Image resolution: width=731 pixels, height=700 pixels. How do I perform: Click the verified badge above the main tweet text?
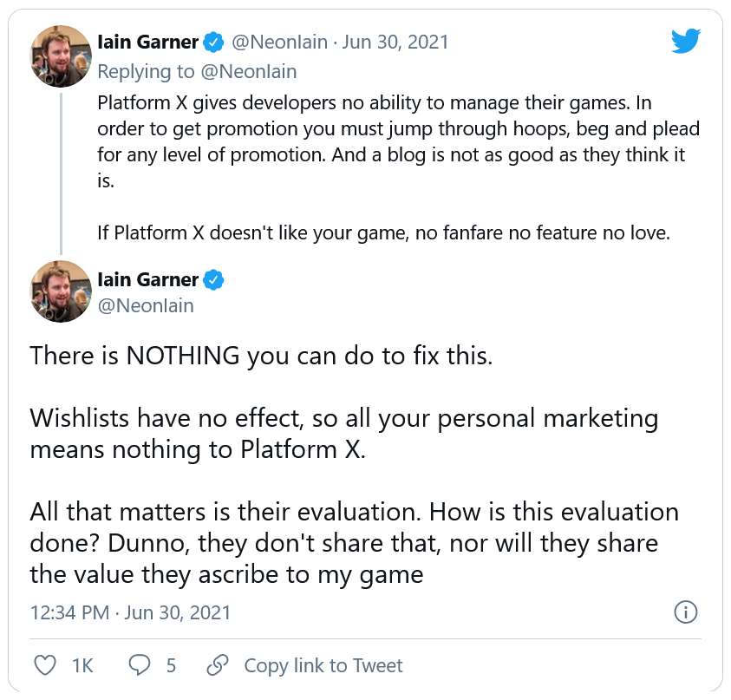[x=215, y=279]
